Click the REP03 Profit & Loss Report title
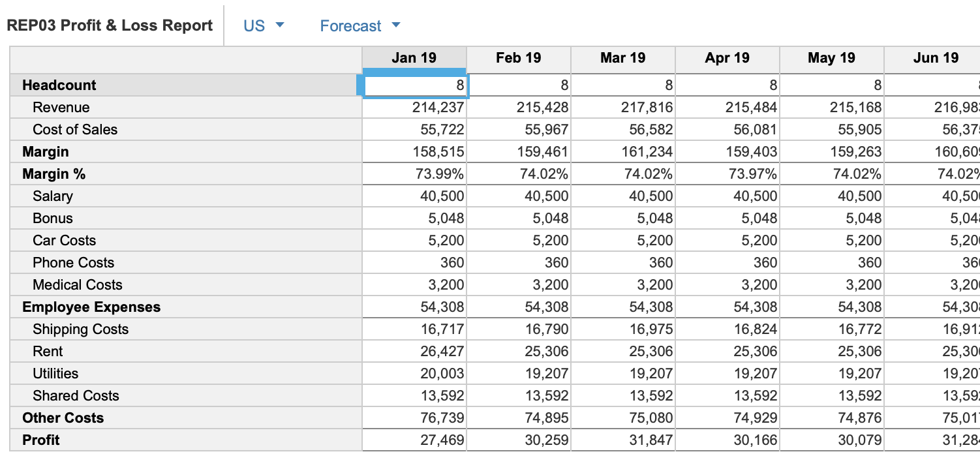The width and height of the screenshot is (980, 471). tap(110, 26)
